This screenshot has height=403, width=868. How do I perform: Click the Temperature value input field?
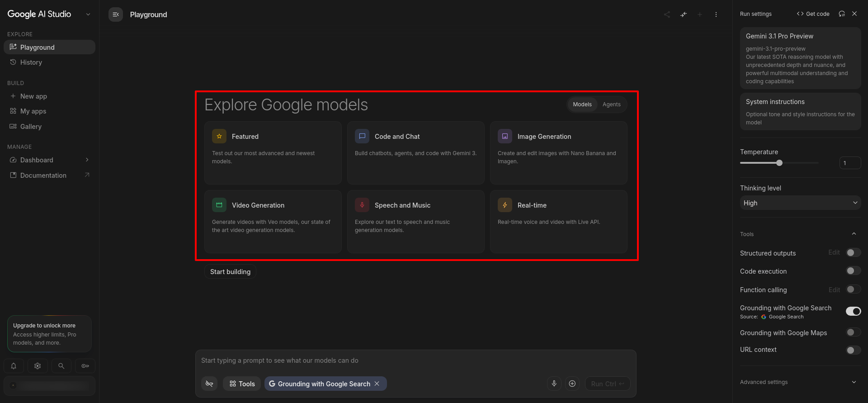[x=850, y=163]
